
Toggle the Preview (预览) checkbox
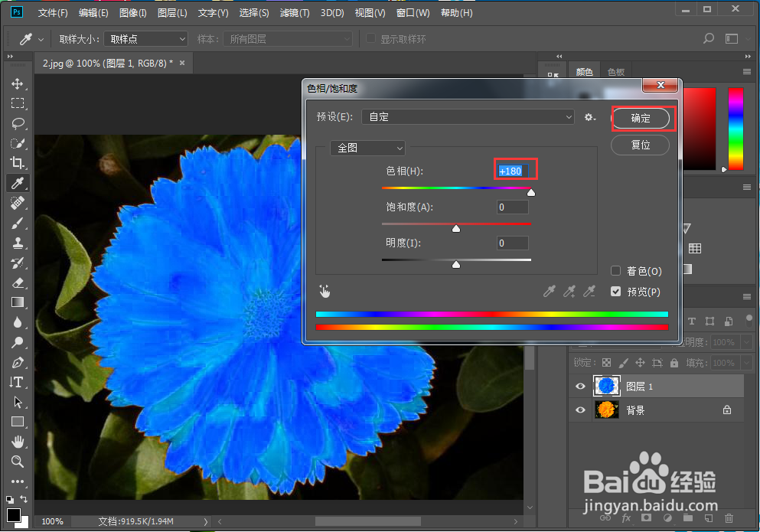tap(615, 292)
